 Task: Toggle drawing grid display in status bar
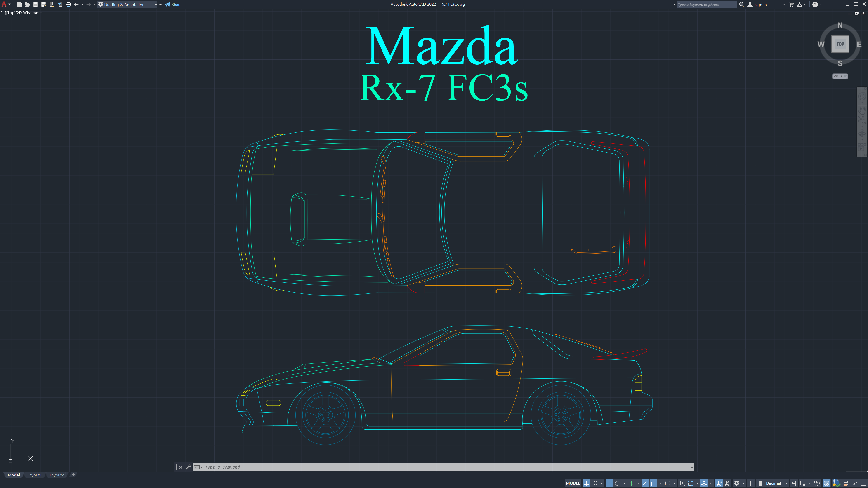[x=586, y=483]
